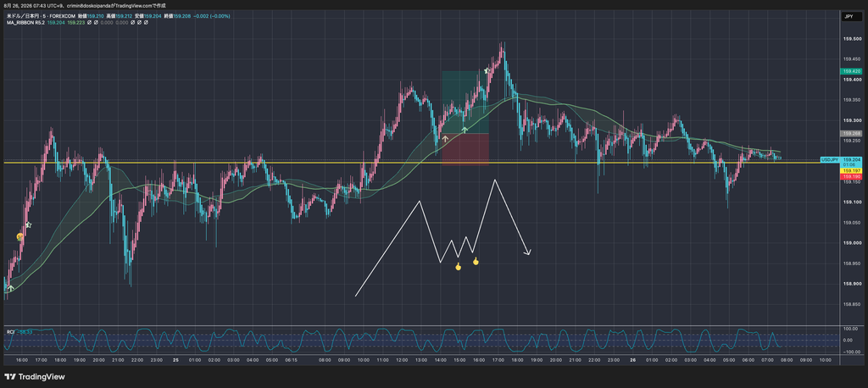Click the gray 159.268 price label
This screenshot has width=868, height=388.
point(851,133)
